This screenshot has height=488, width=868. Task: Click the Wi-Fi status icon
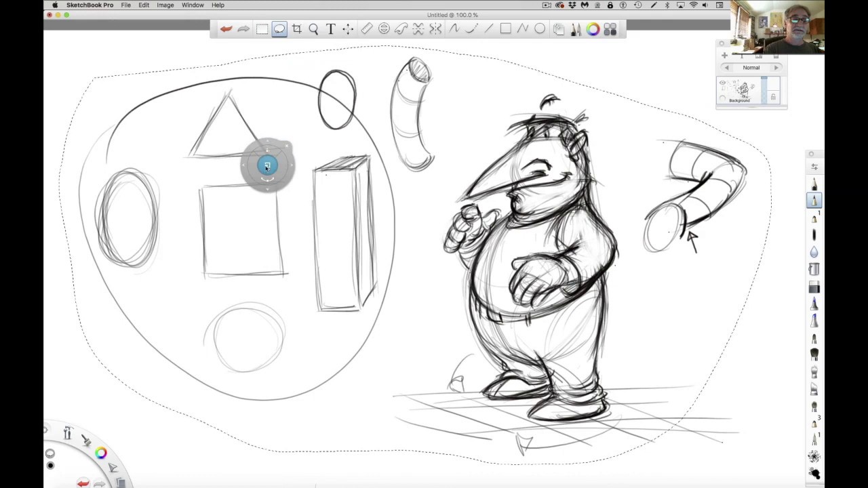[x=694, y=5]
